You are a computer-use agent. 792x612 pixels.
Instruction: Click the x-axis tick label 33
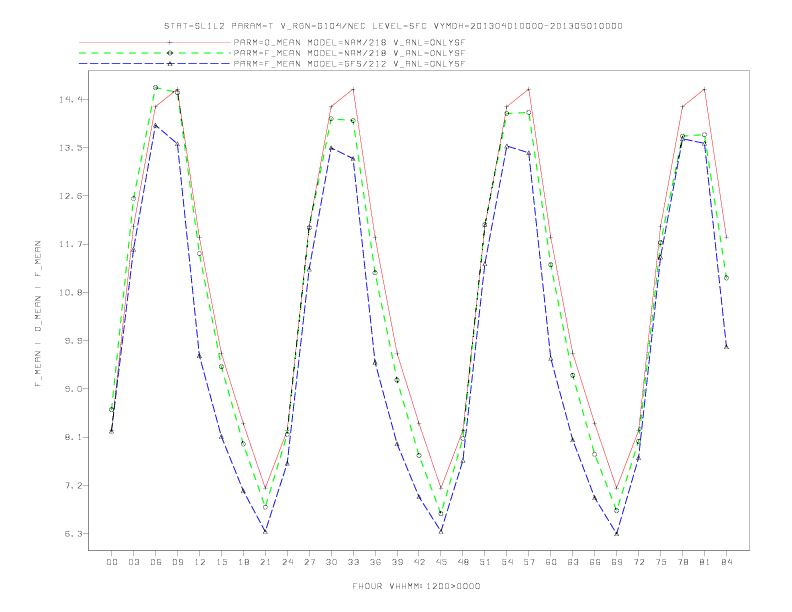(x=353, y=562)
